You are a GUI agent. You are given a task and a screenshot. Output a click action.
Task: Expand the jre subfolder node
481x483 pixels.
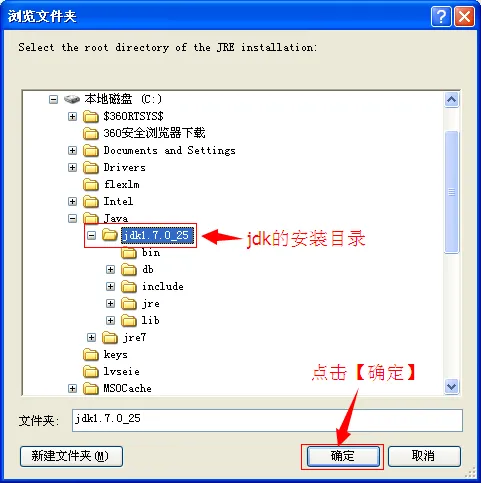tap(110, 303)
